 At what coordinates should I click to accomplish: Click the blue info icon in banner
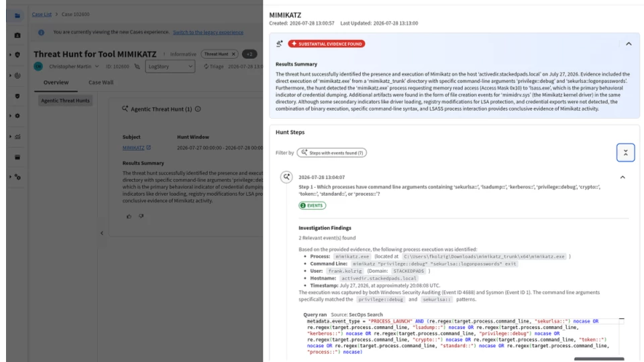(x=41, y=32)
